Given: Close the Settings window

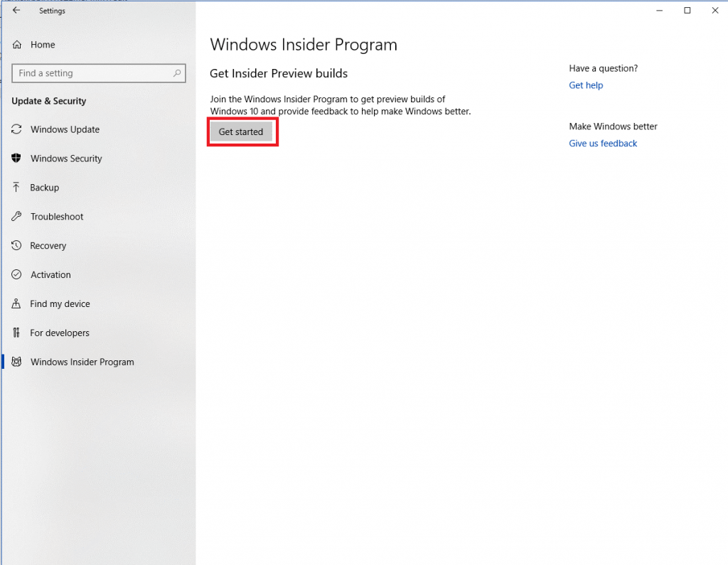Looking at the screenshot, I should [715, 10].
